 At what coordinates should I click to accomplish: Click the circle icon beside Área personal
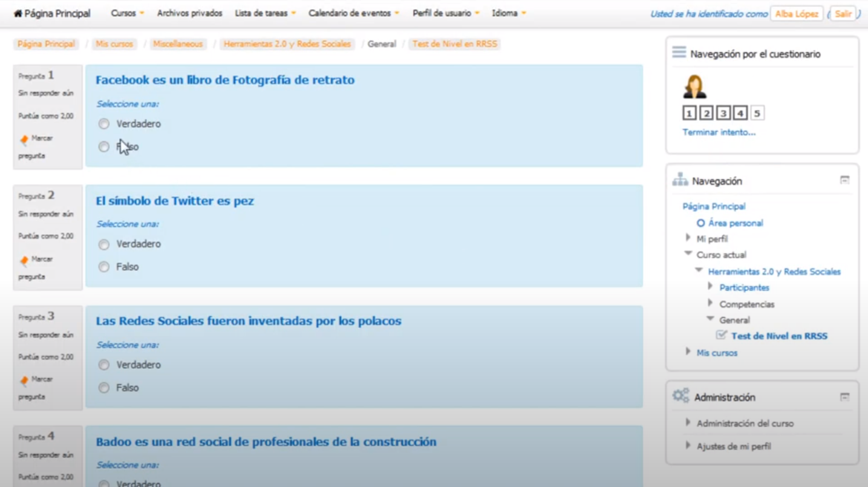point(700,223)
